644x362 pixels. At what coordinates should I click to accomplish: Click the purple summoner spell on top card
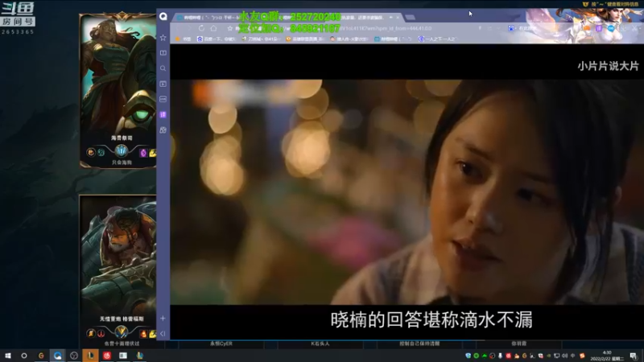pos(143,153)
